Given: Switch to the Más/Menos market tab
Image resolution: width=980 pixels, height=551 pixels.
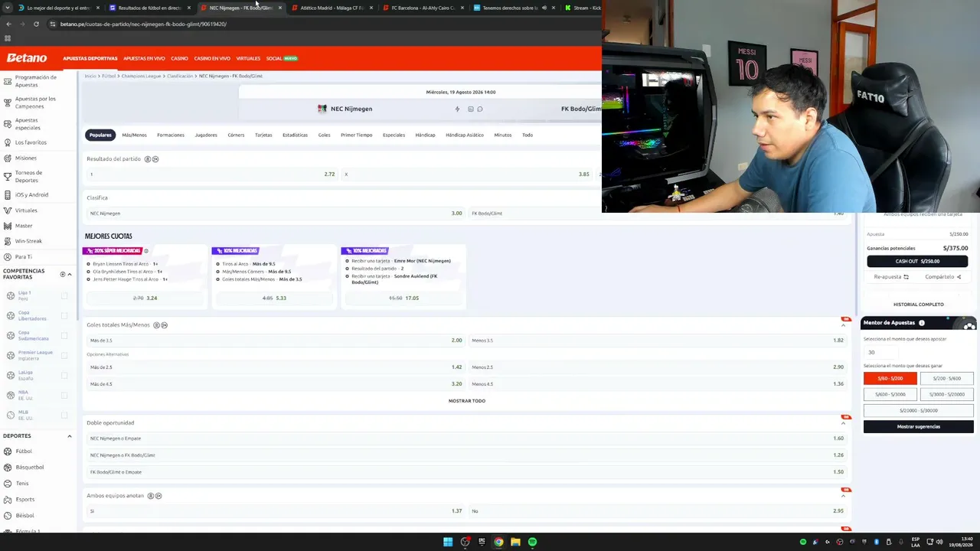Looking at the screenshot, I should click(x=134, y=135).
